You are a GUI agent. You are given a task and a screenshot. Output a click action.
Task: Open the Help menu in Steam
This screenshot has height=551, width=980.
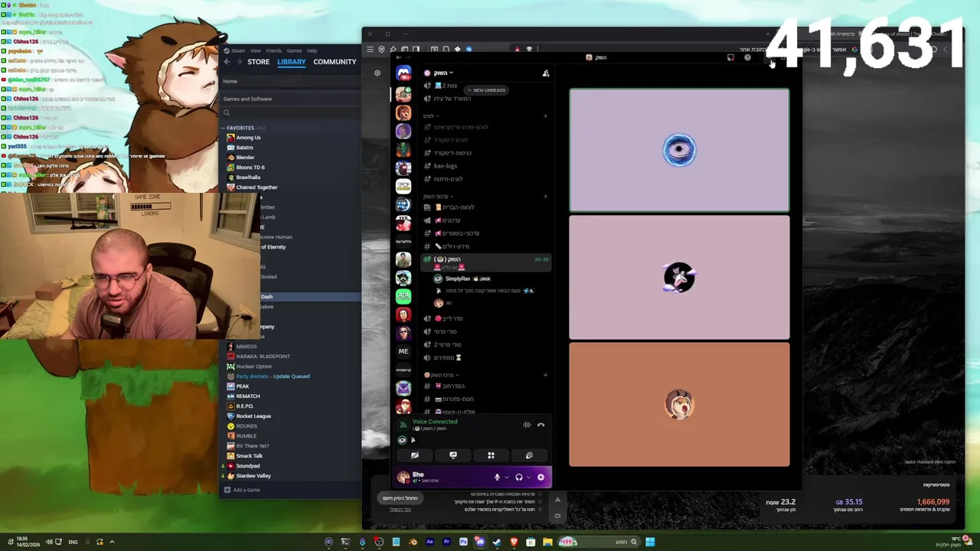pyautogui.click(x=312, y=51)
